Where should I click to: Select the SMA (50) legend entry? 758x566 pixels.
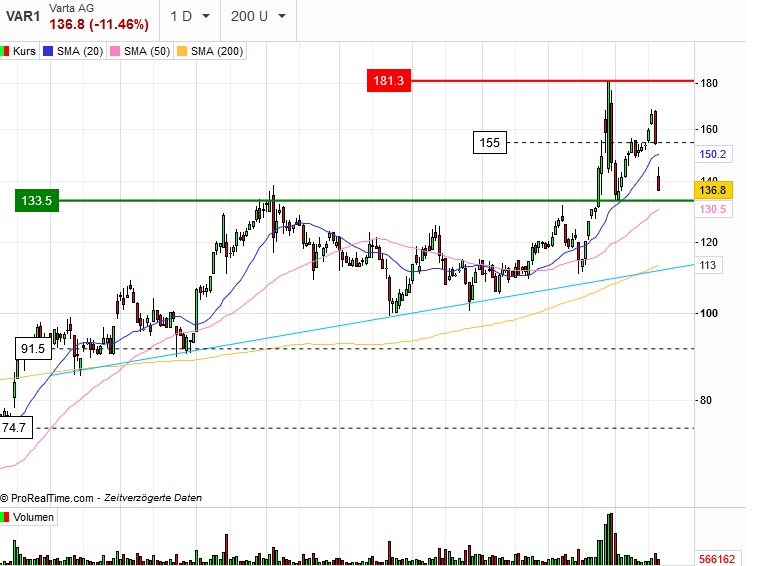click(x=141, y=51)
